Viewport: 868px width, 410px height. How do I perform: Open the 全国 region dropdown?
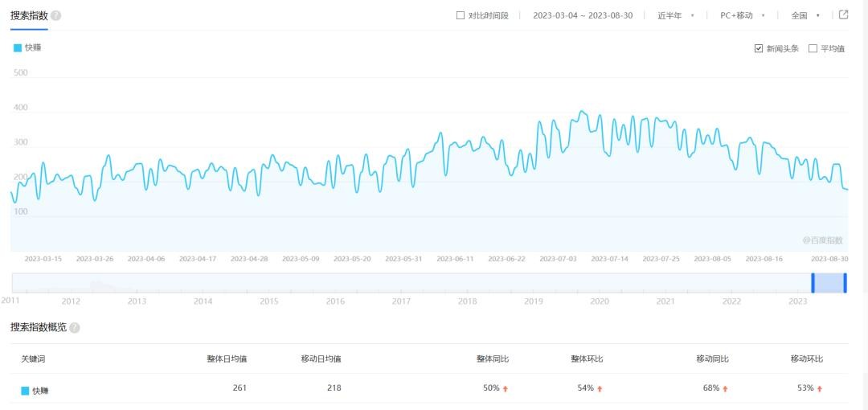tap(805, 15)
